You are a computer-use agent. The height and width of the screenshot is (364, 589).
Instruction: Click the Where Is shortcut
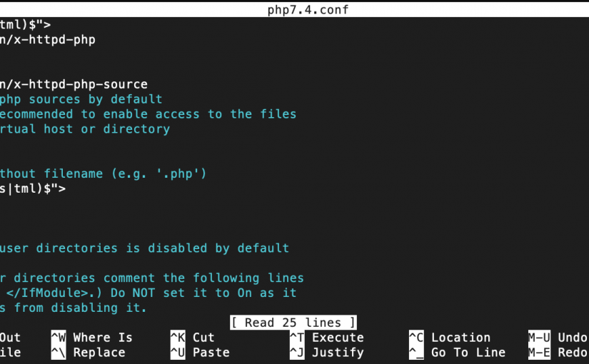[x=92, y=338]
